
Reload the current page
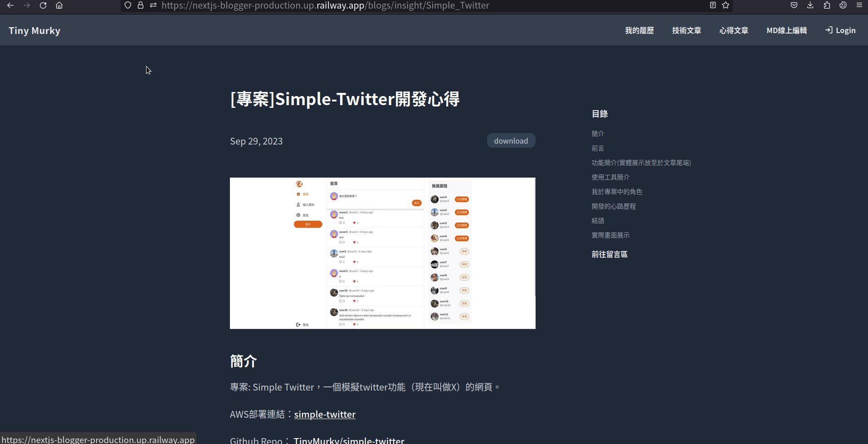43,5
